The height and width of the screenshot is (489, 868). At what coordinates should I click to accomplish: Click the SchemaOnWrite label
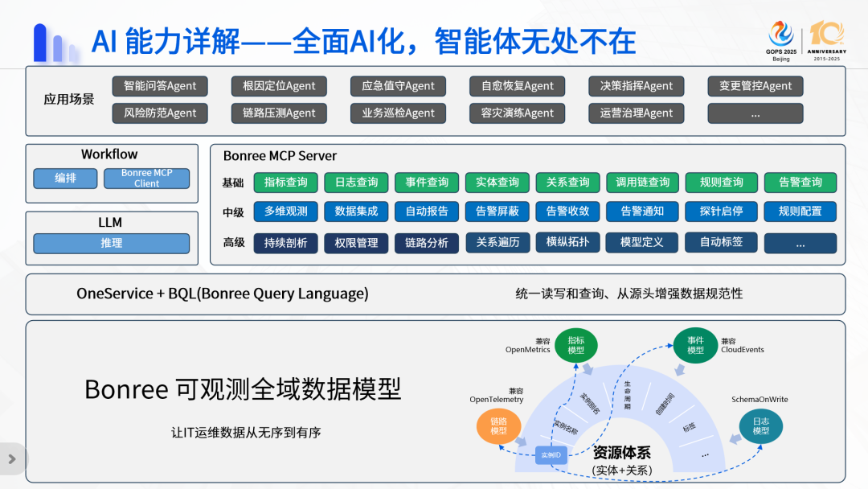point(759,399)
